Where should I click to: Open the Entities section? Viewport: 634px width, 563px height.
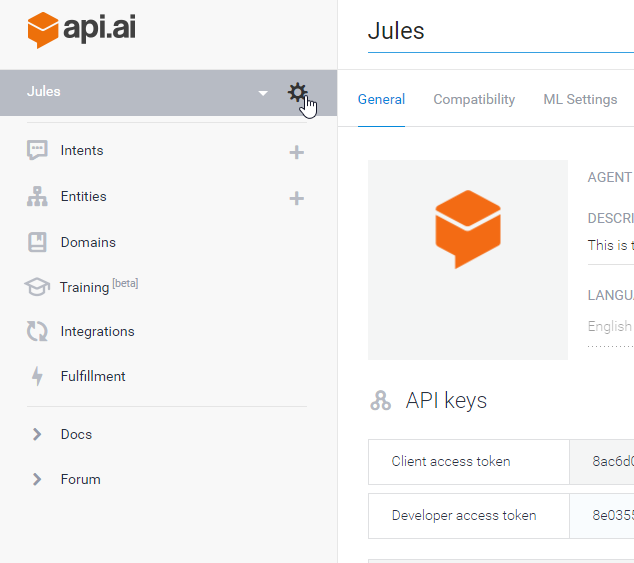point(83,197)
